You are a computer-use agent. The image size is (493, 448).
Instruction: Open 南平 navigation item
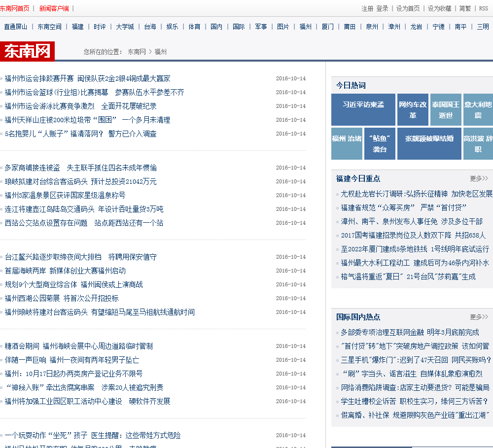point(460,27)
